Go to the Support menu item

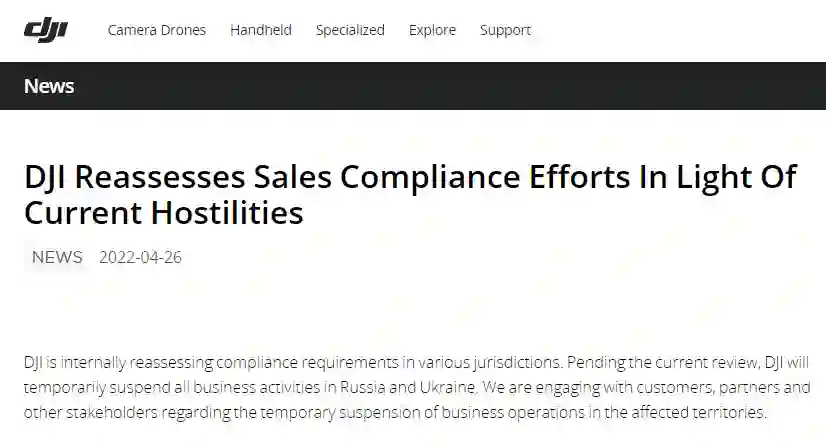click(x=505, y=30)
